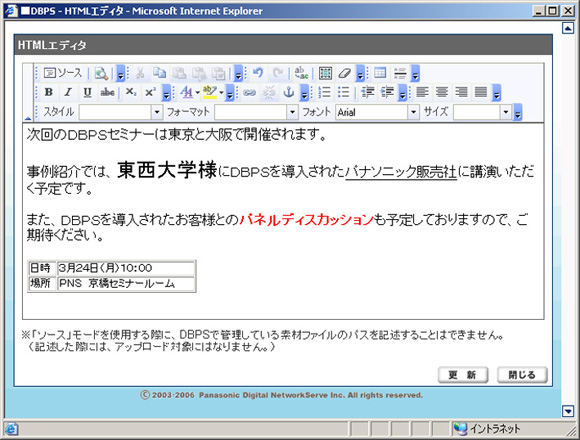
Task: Expand the toolbar handle after the paste icons
Action: 239,73
